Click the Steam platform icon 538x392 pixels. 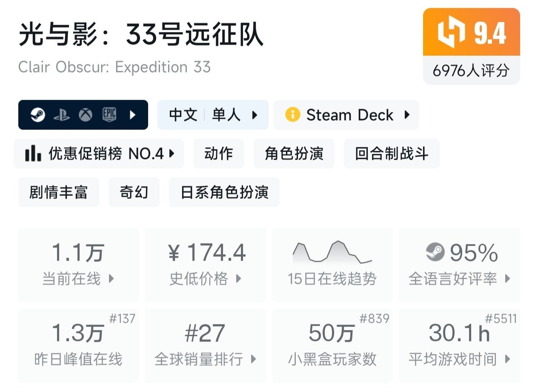point(38,115)
